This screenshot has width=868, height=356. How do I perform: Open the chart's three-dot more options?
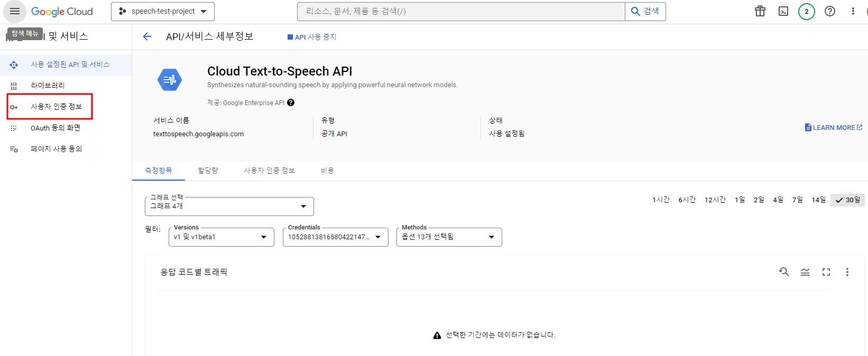847,272
